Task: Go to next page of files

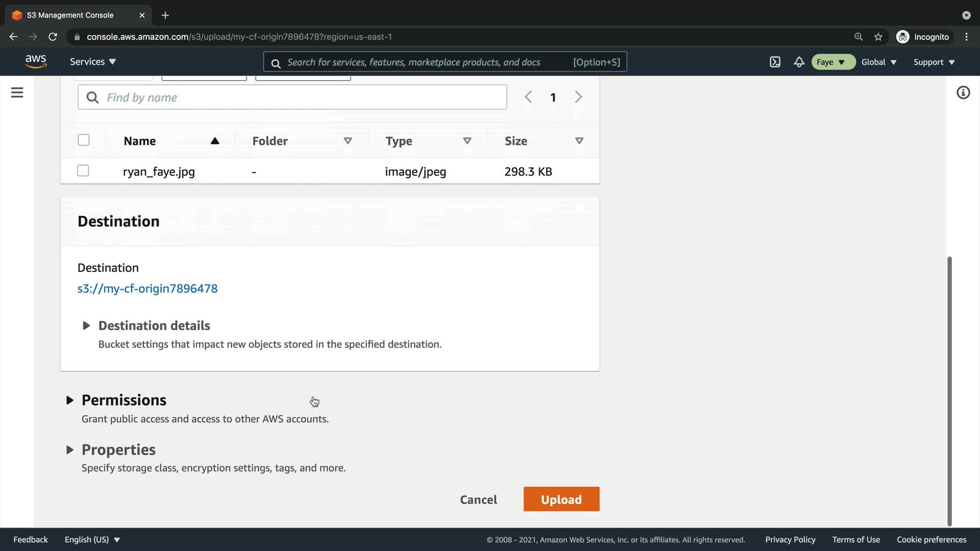Action: click(578, 97)
